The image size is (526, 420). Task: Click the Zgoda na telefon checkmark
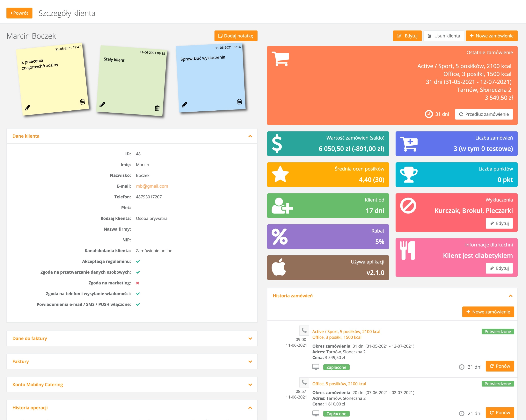(x=138, y=294)
